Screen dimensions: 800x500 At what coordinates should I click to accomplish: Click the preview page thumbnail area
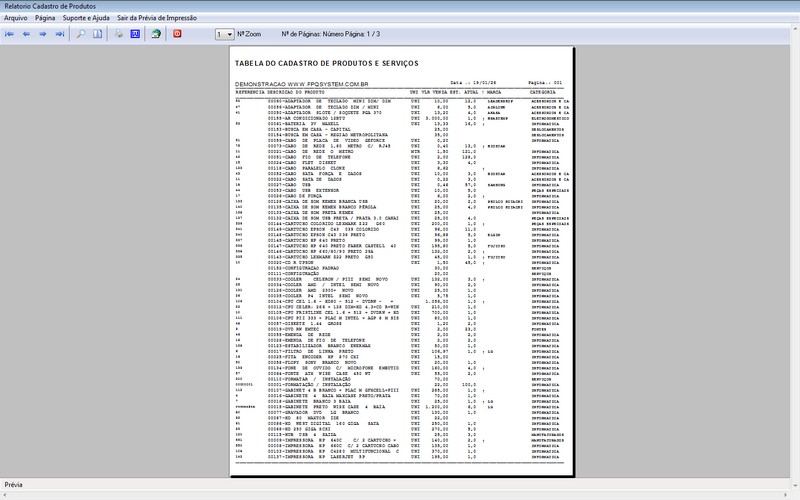tap(402, 262)
